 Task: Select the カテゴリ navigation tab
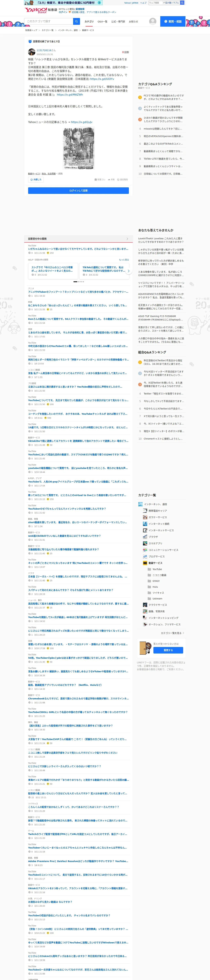[89, 22]
